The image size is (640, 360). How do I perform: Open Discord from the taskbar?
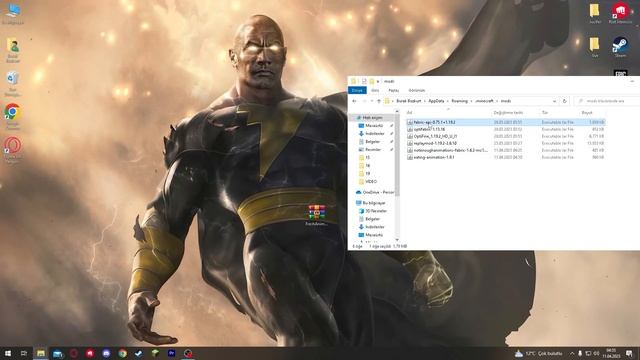[x=106, y=353]
